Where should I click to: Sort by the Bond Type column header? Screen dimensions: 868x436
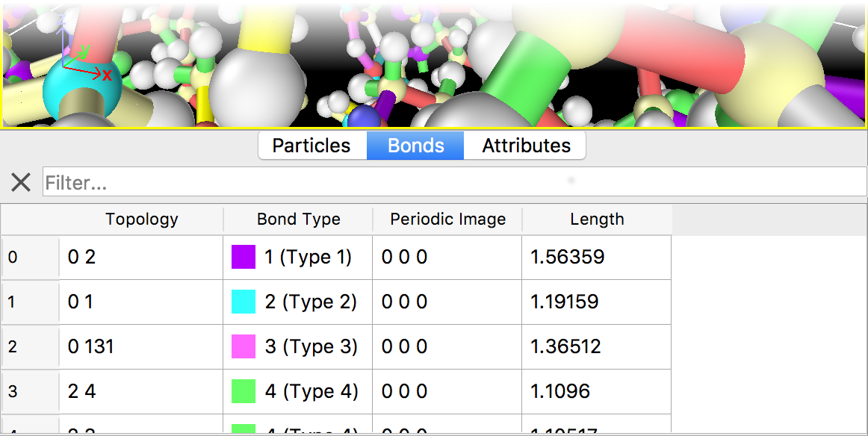(x=298, y=219)
